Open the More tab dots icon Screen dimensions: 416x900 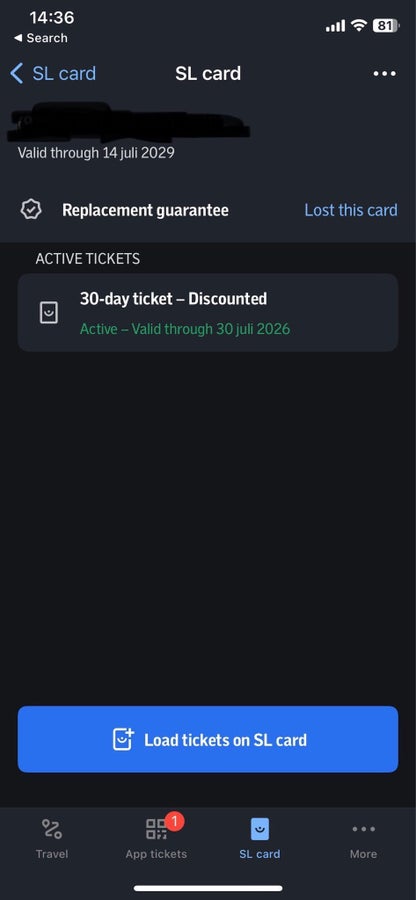pos(364,829)
